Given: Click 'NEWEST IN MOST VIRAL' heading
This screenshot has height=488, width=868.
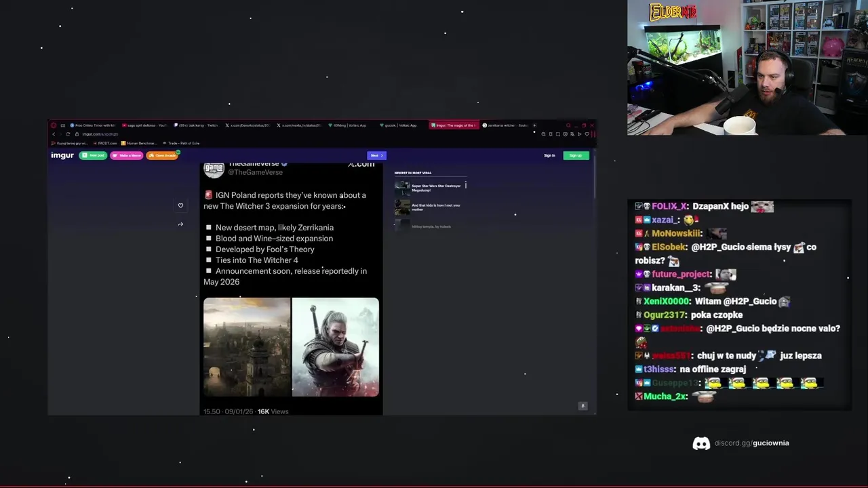Looking at the screenshot, I should [x=413, y=173].
